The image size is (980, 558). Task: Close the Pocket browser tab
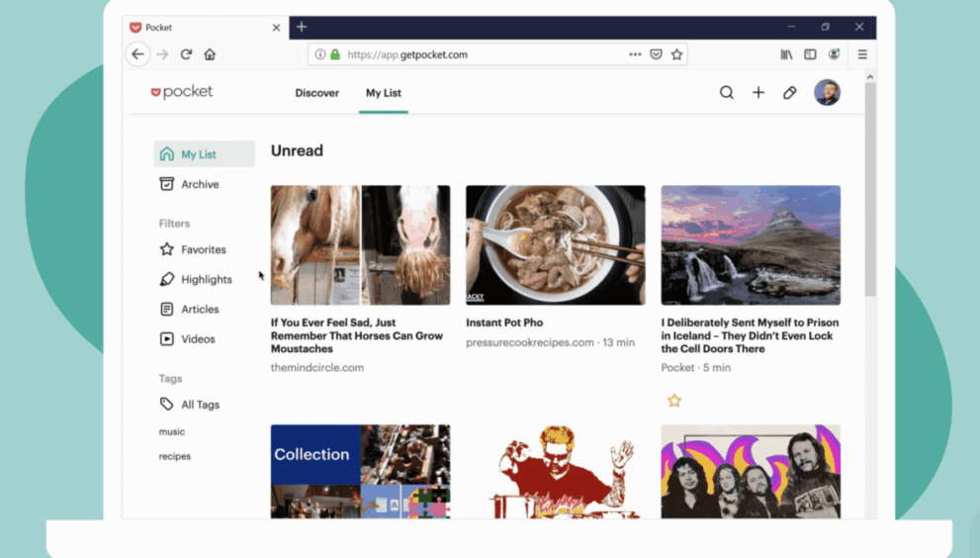(x=276, y=28)
